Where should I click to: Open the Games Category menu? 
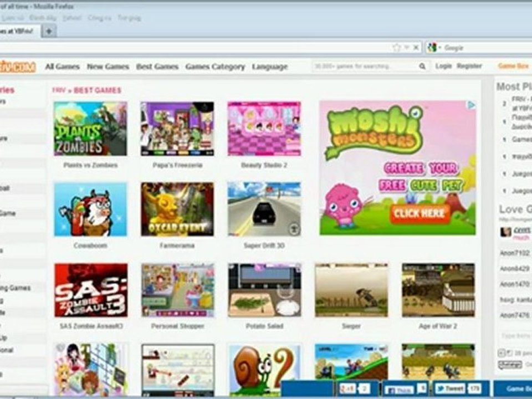coord(215,66)
